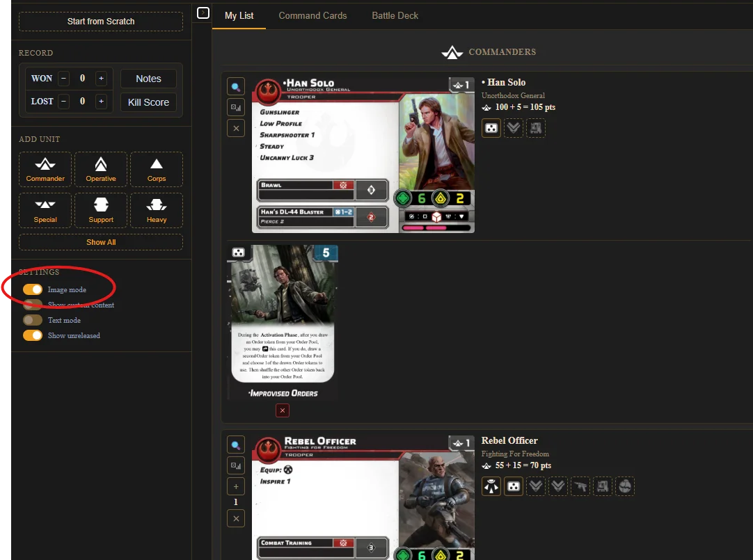Zoom into the Rebel Officer card
753x560 pixels.
tap(236, 445)
